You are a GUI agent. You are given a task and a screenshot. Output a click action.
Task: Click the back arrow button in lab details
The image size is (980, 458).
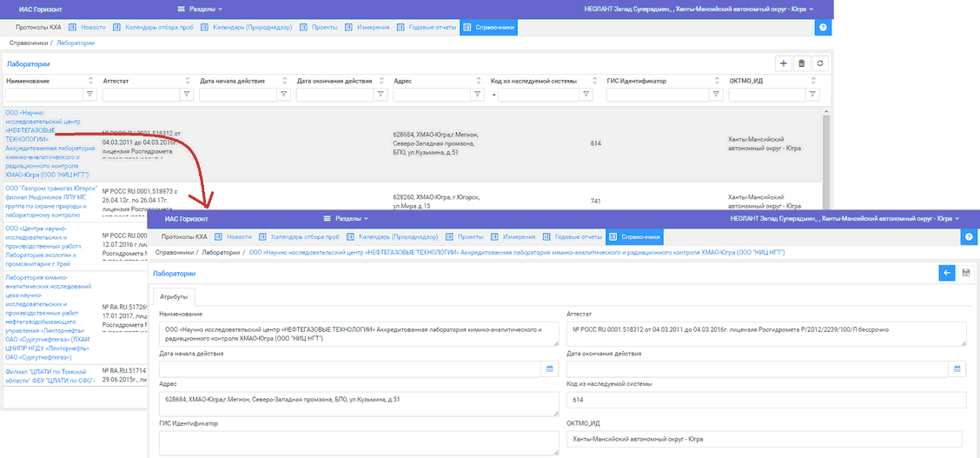(x=946, y=273)
